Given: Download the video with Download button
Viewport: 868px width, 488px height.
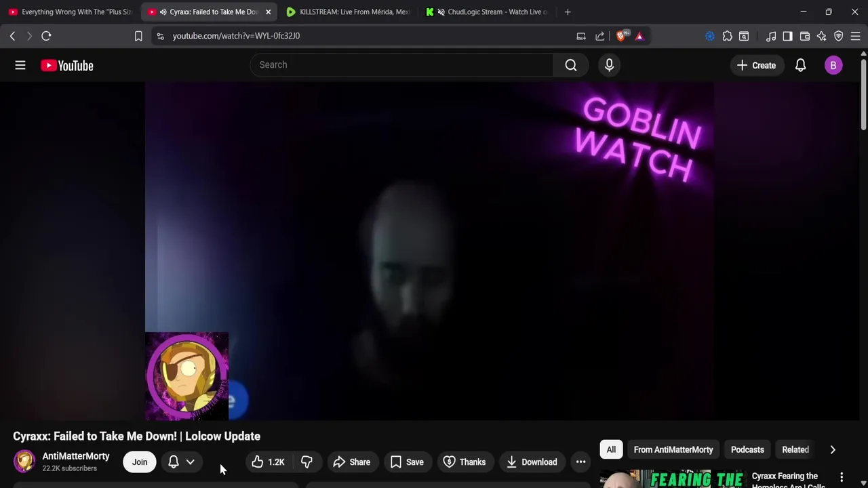Looking at the screenshot, I should tap(532, 462).
